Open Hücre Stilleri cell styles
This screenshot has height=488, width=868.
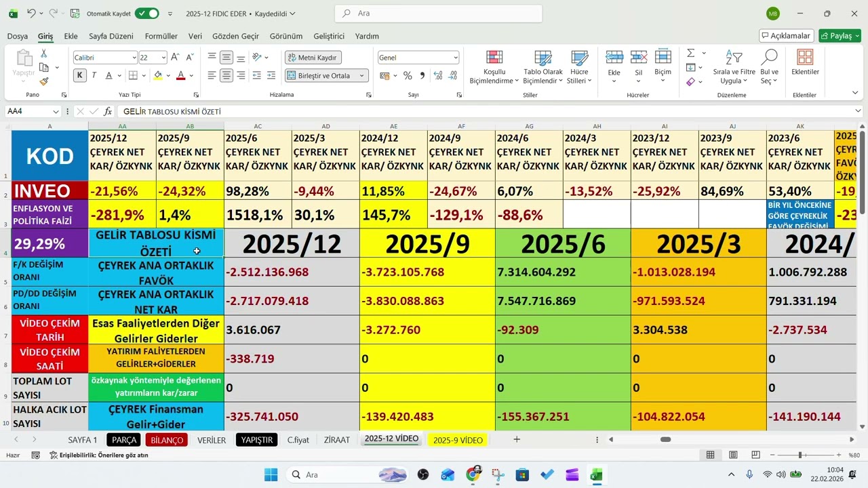pos(579,67)
